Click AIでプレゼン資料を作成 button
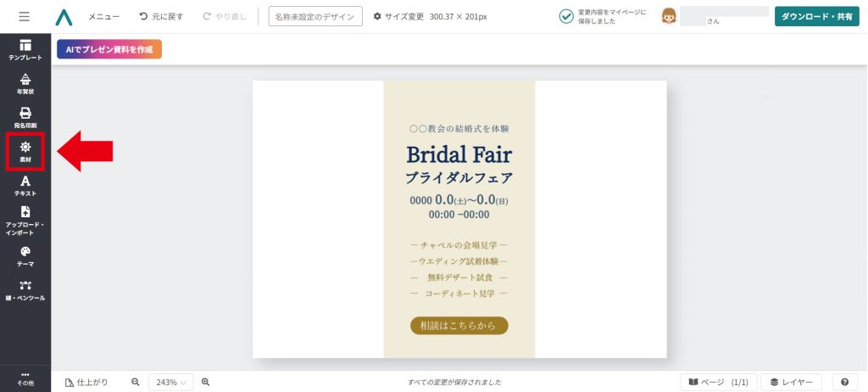This screenshot has width=868, height=392. click(109, 49)
